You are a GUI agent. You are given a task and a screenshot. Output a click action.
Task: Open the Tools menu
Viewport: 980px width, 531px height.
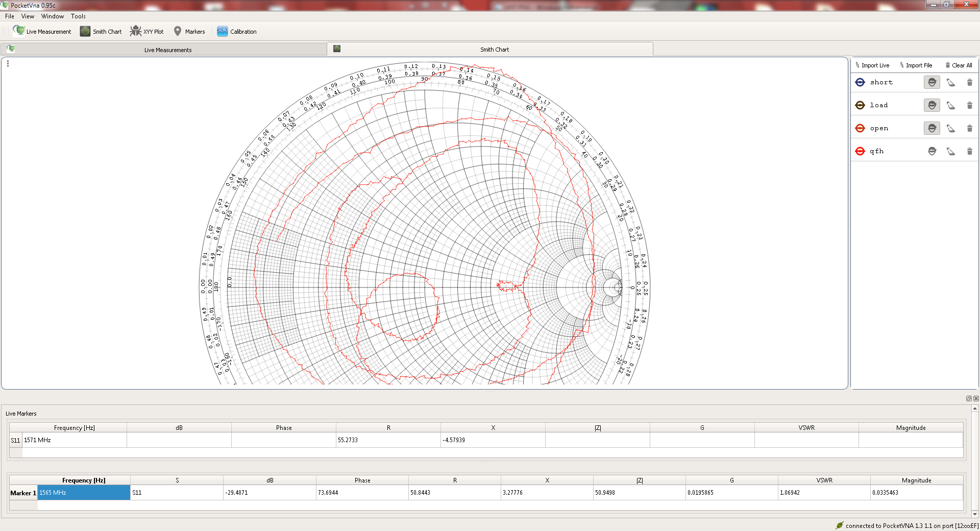click(x=78, y=16)
